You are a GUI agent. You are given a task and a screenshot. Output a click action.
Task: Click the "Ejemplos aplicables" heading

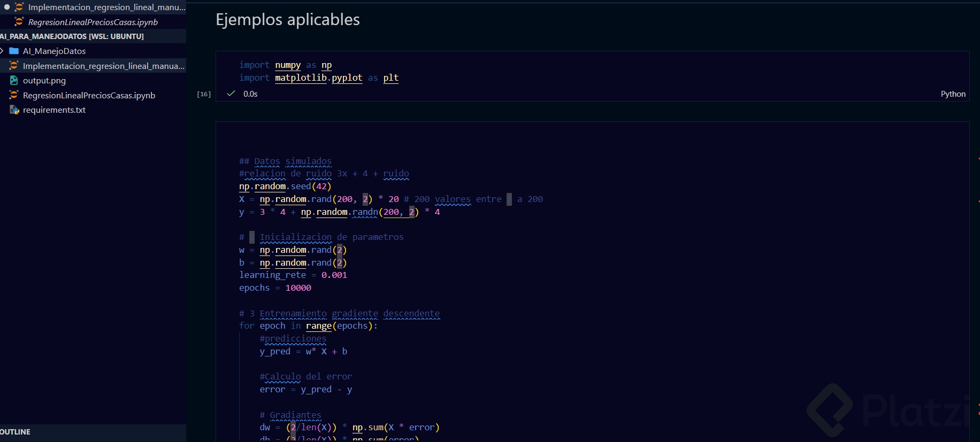(288, 20)
